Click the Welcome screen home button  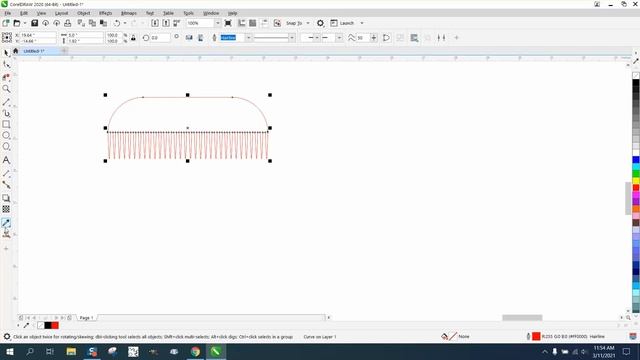pyautogui.click(x=16, y=51)
